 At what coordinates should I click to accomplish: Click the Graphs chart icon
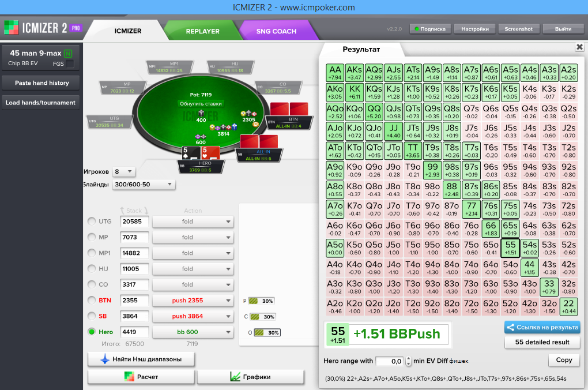235,377
